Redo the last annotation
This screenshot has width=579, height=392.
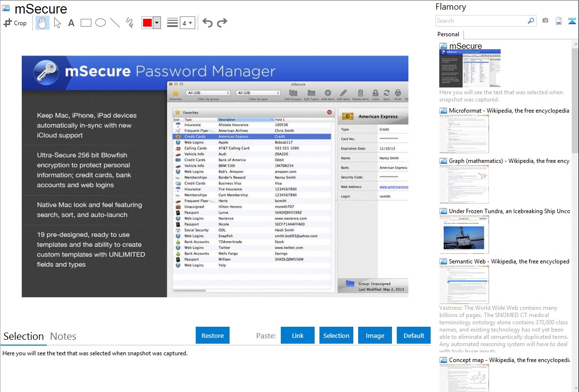click(x=222, y=23)
